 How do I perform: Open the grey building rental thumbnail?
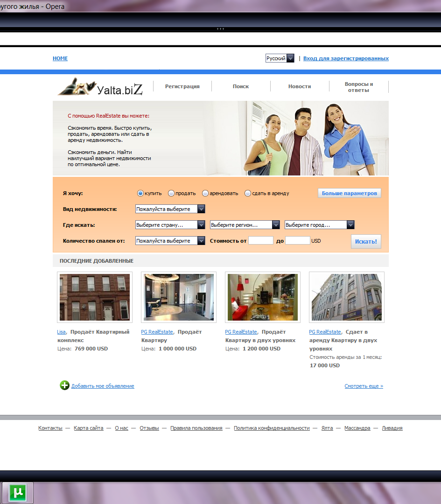(x=346, y=297)
